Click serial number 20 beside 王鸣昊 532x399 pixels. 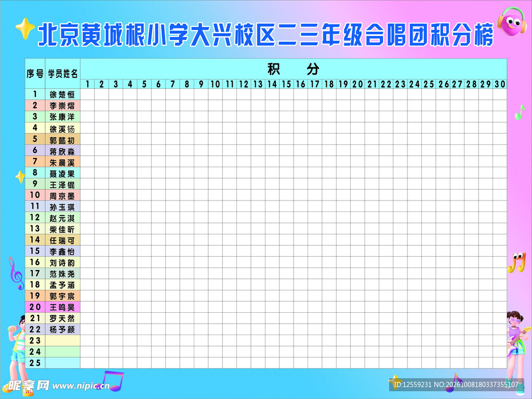pos(35,307)
